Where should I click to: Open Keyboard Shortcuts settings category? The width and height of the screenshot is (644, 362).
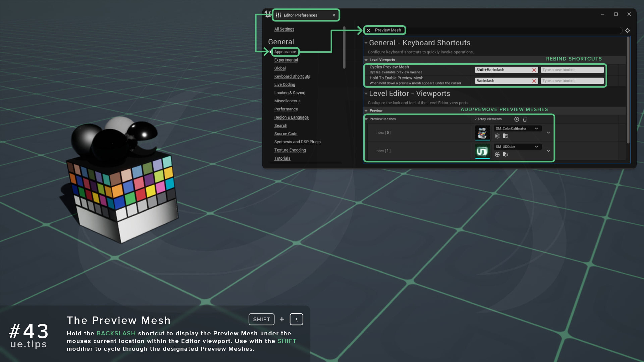click(x=292, y=76)
